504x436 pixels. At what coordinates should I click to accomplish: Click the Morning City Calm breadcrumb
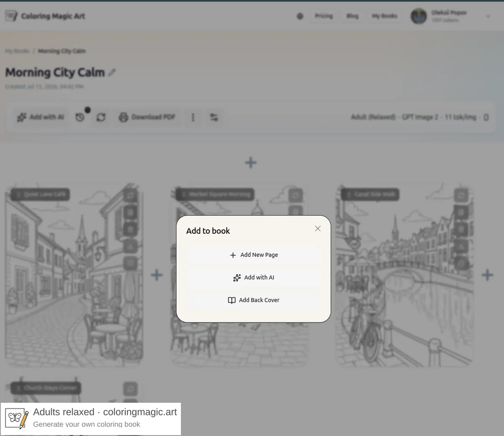coord(62,51)
